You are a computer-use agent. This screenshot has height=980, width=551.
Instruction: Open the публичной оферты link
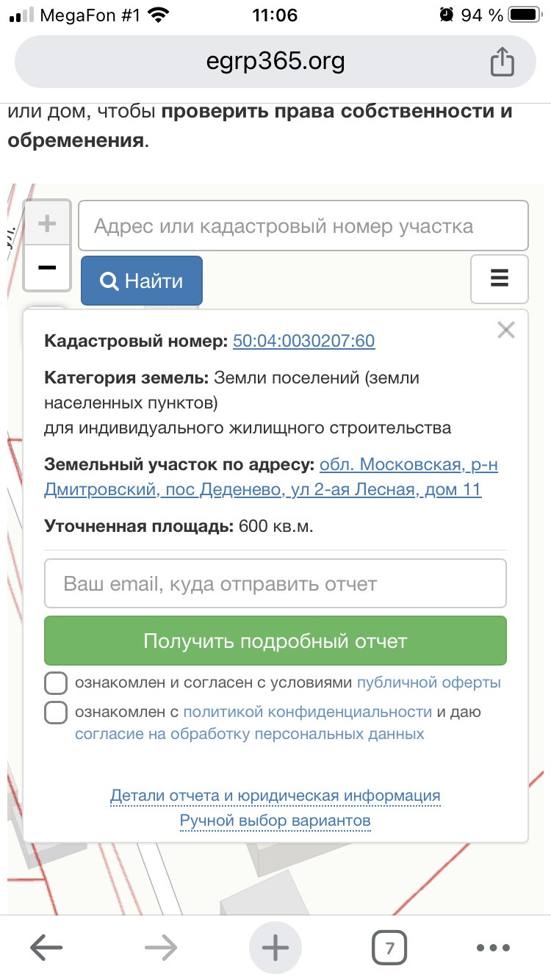click(x=428, y=682)
